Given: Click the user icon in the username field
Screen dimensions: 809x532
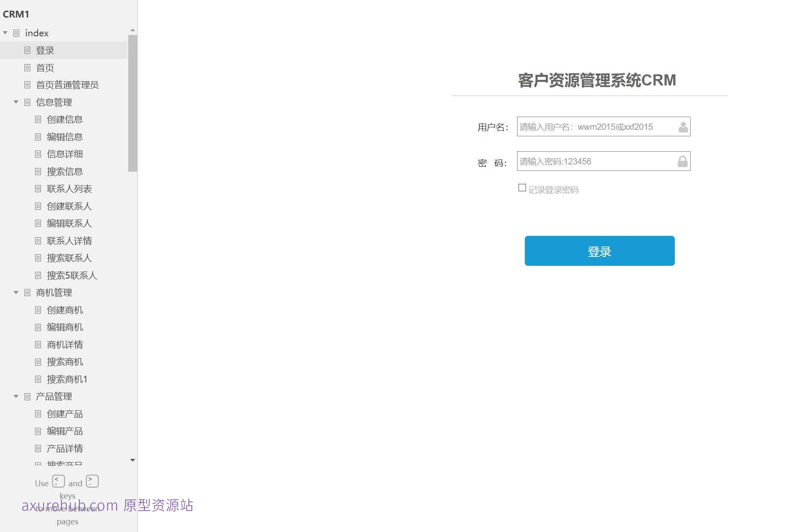Looking at the screenshot, I should click(683, 126).
